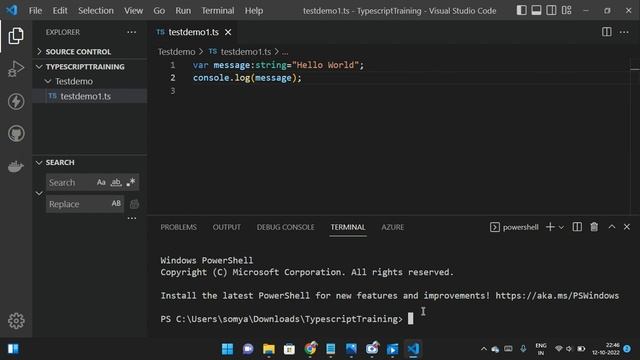The image size is (640, 360).
Task: Open Explorer more actions ellipsis
Action: (x=131, y=32)
